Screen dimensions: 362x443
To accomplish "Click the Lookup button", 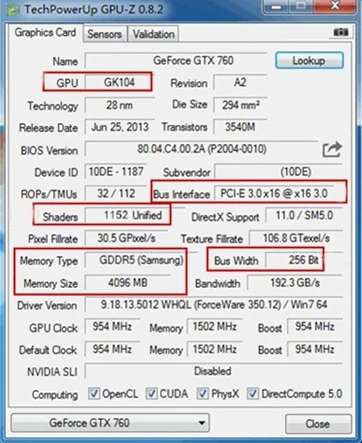I will pos(309,61).
